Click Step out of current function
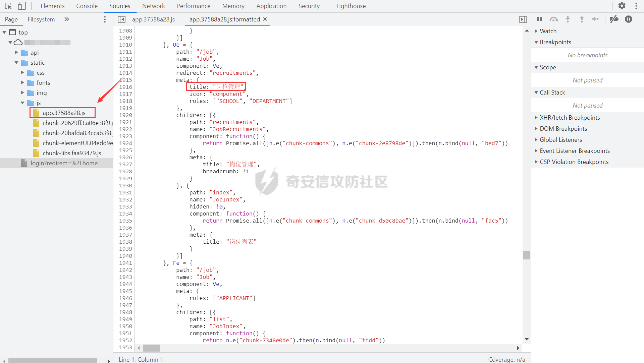The height and width of the screenshot is (363, 644). coord(582,19)
